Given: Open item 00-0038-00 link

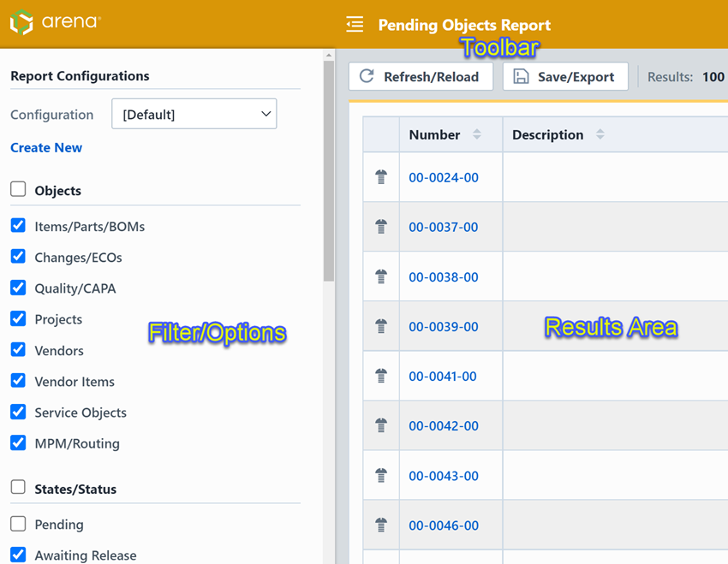Looking at the screenshot, I should tap(444, 277).
